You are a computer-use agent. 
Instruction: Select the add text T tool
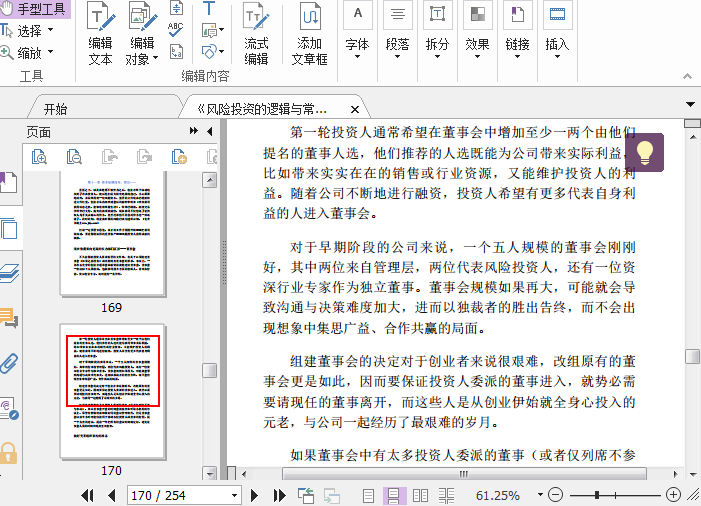(x=209, y=8)
